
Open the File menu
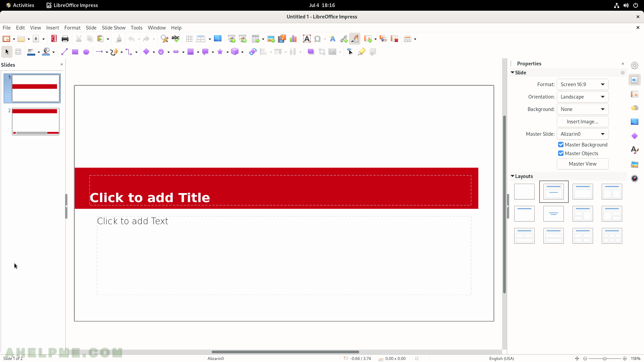[7, 28]
